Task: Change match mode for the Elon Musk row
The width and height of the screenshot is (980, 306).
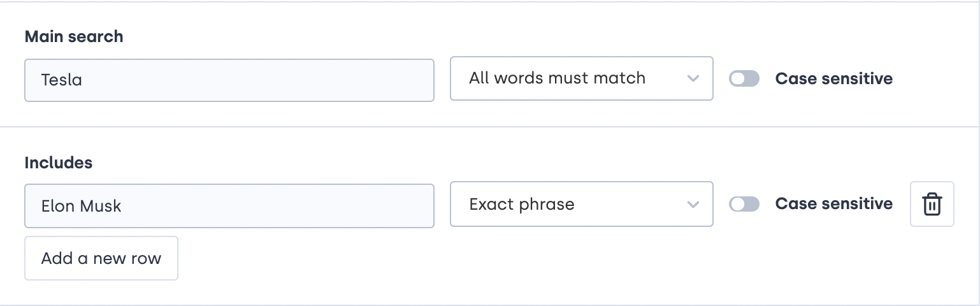Action: click(x=581, y=204)
